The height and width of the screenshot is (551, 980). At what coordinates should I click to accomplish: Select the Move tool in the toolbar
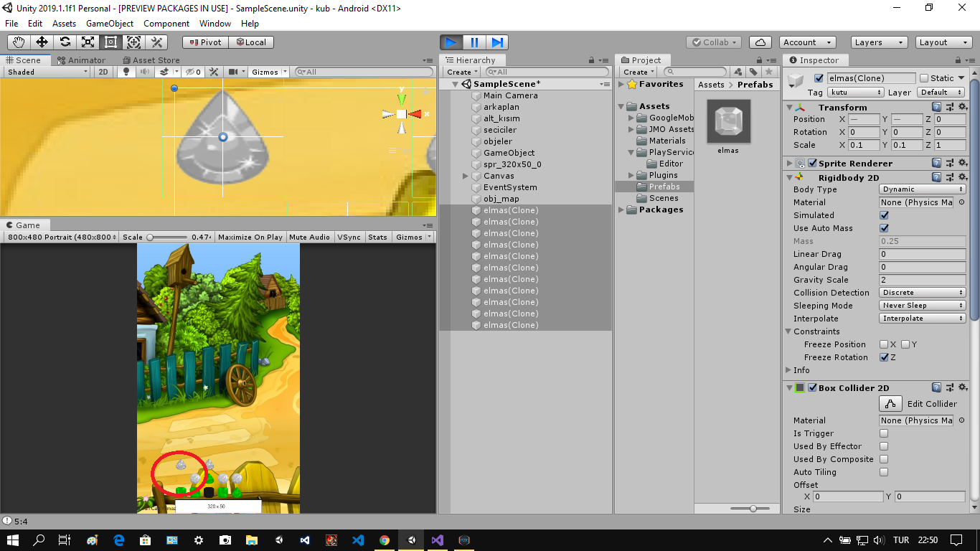tap(42, 42)
